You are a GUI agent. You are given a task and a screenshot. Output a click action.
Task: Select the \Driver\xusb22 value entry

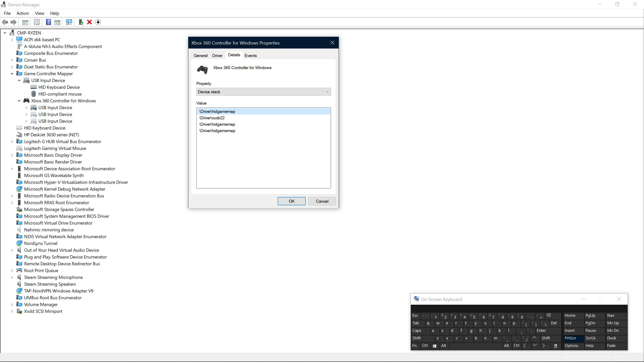pos(212,118)
